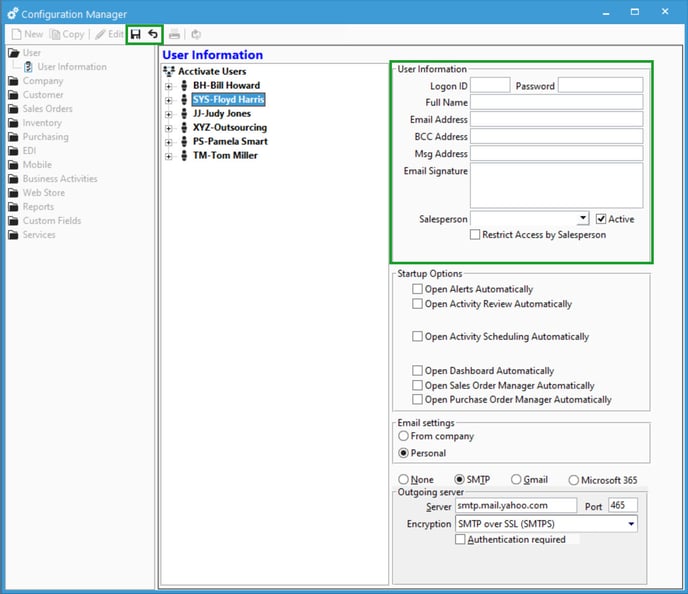The height and width of the screenshot is (594, 688).
Task: Click the Port number field
Action: pos(623,505)
